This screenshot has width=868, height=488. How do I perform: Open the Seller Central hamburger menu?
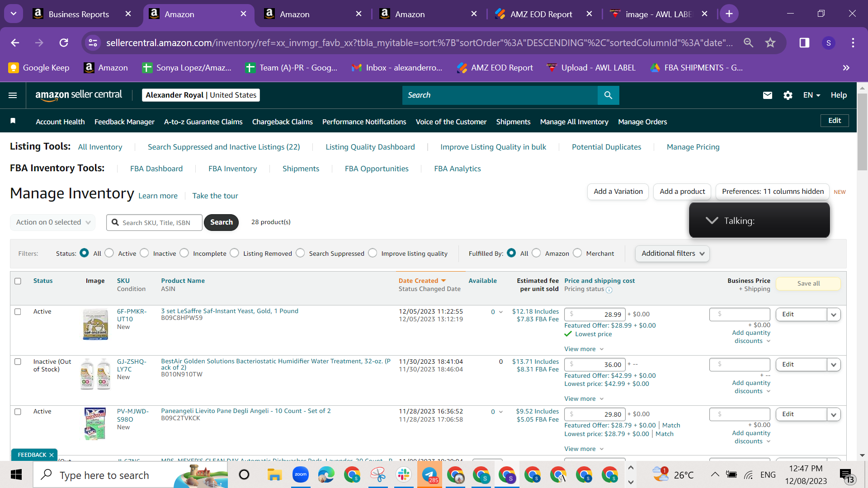pos(13,95)
